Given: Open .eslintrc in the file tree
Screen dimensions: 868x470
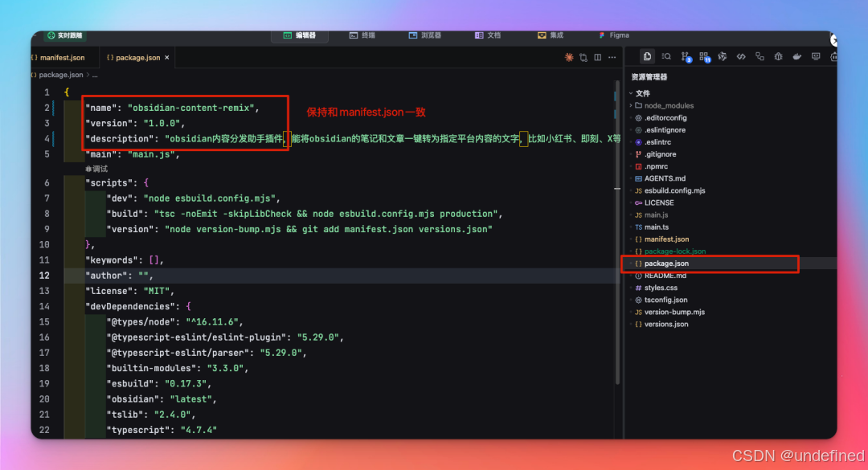Looking at the screenshot, I should (x=657, y=142).
